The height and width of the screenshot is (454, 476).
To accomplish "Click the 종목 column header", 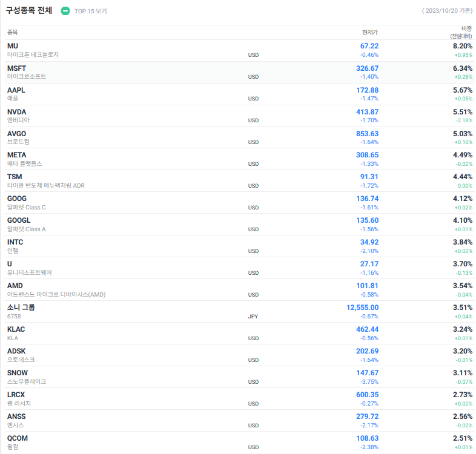I will (13, 32).
